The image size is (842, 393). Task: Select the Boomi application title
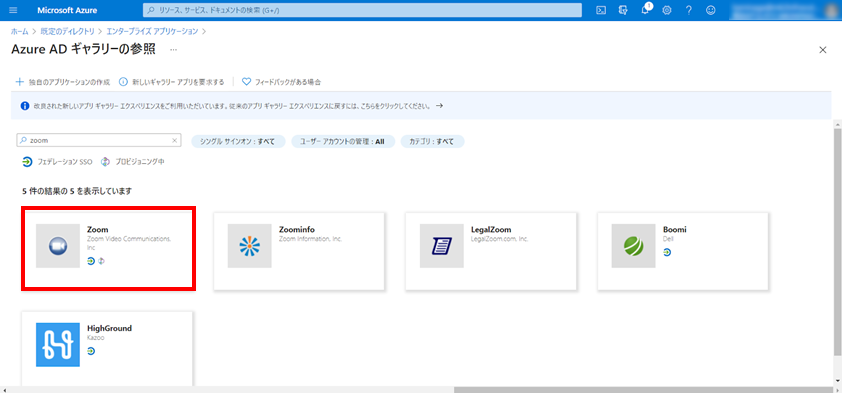[x=674, y=229]
